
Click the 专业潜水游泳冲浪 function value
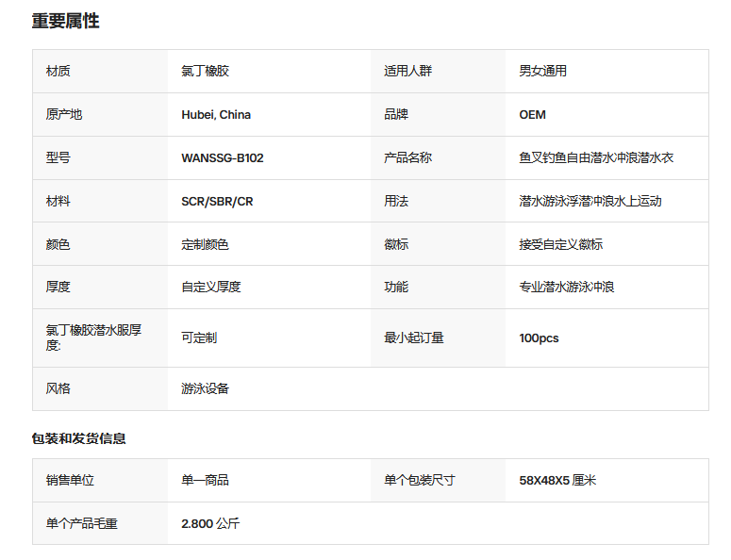click(x=567, y=287)
